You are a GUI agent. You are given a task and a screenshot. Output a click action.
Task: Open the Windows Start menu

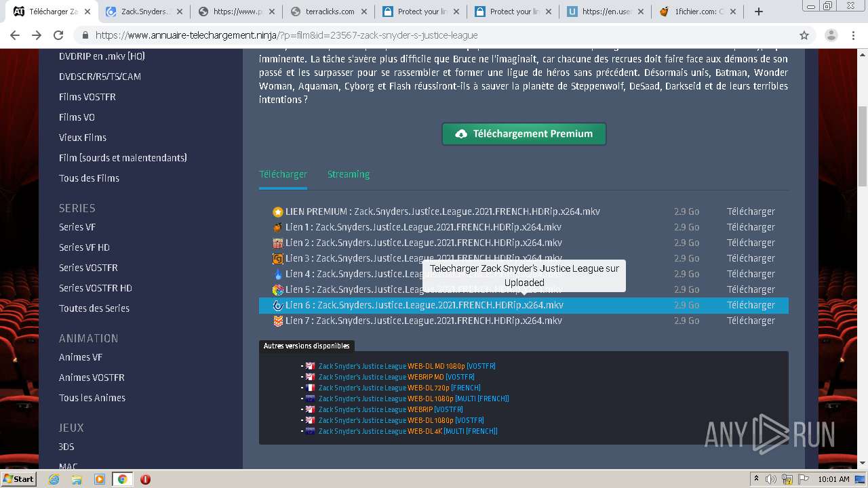click(x=19, y=479)
